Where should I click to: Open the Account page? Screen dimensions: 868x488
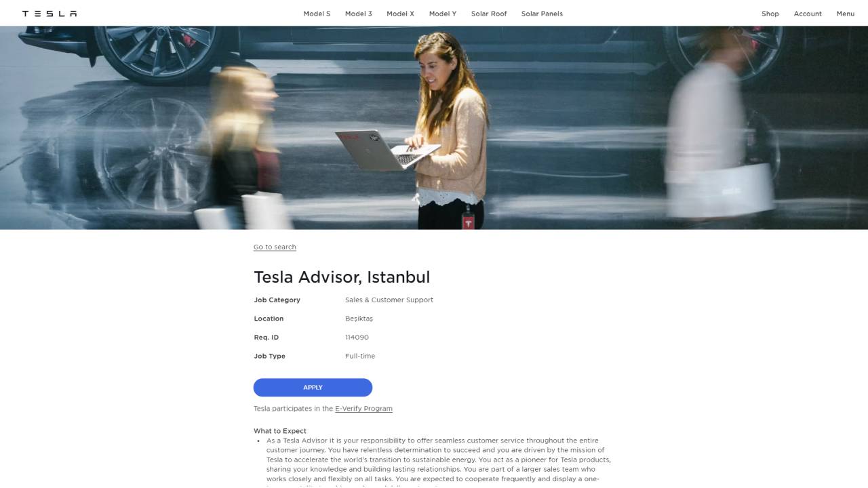pos(808,14)
